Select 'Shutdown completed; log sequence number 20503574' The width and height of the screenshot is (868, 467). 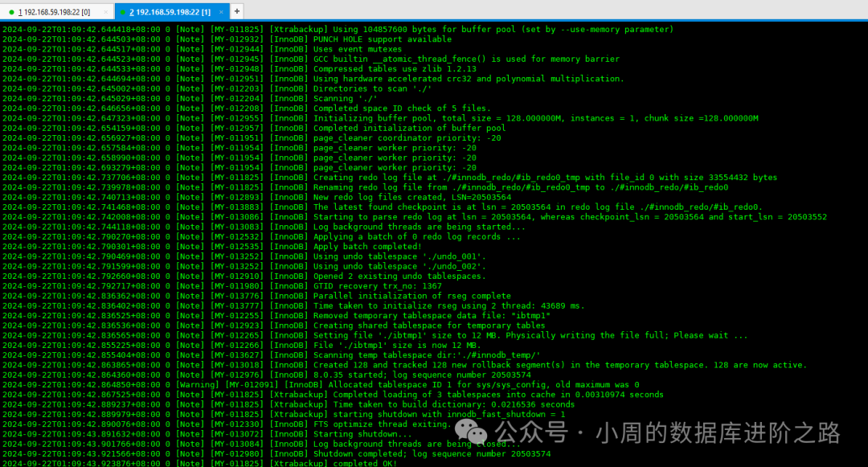432,454
